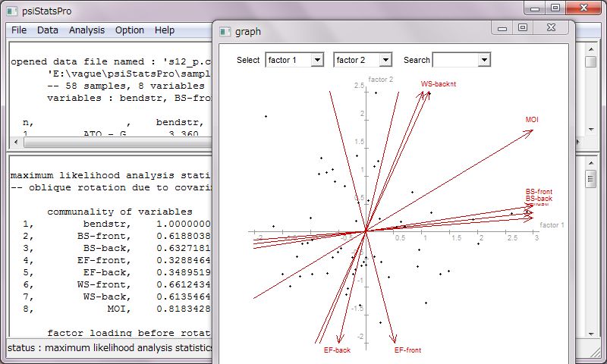Close the graph window

click(552, 28)
